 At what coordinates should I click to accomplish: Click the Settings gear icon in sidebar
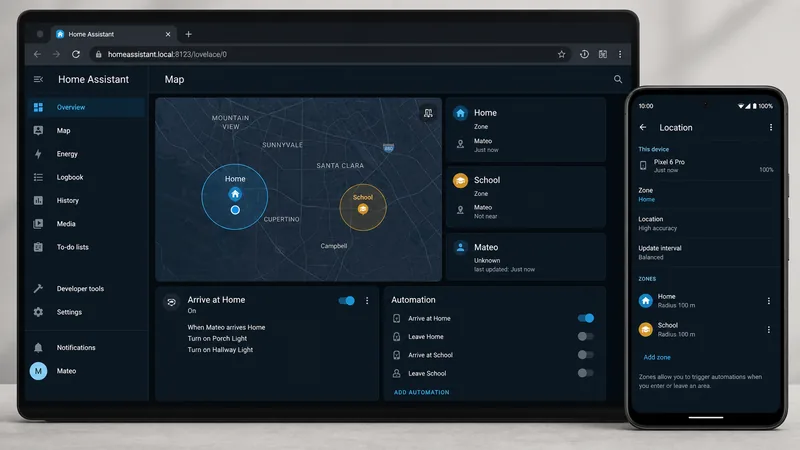pos(38,312)
